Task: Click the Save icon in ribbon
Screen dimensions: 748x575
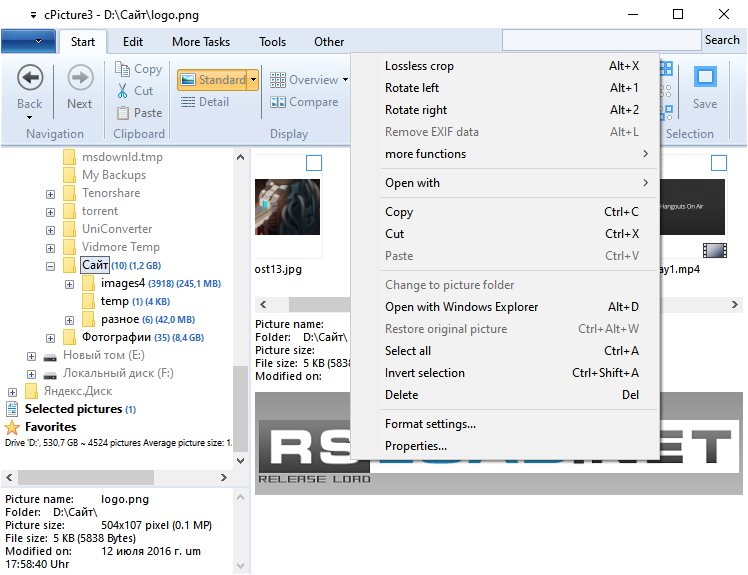Action: 705,77
